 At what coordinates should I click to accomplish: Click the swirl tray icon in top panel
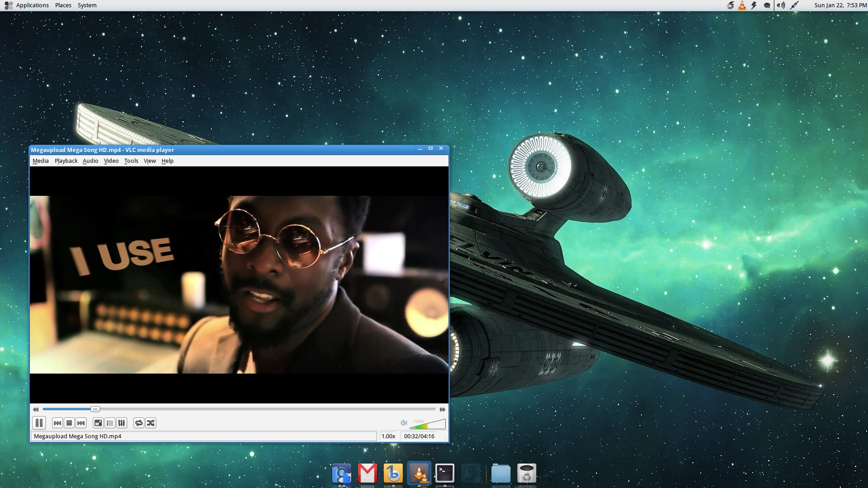[730, 5]
